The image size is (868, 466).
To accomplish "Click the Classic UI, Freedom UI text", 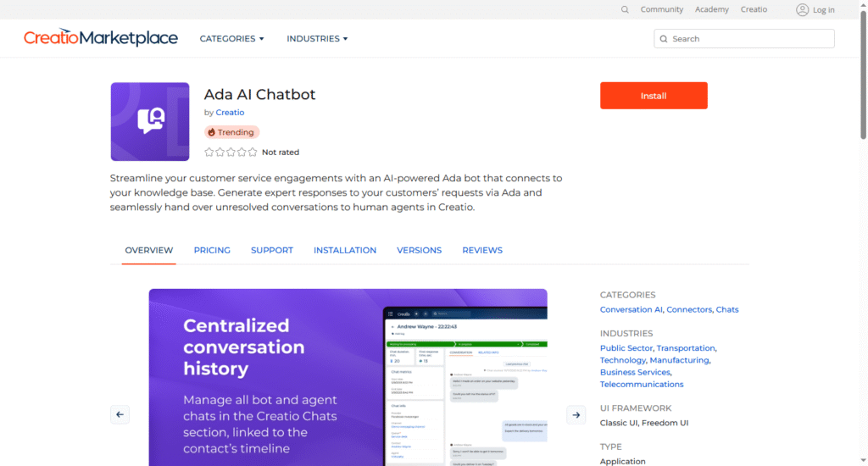I will pyautogui.click(x=644, y=423).
